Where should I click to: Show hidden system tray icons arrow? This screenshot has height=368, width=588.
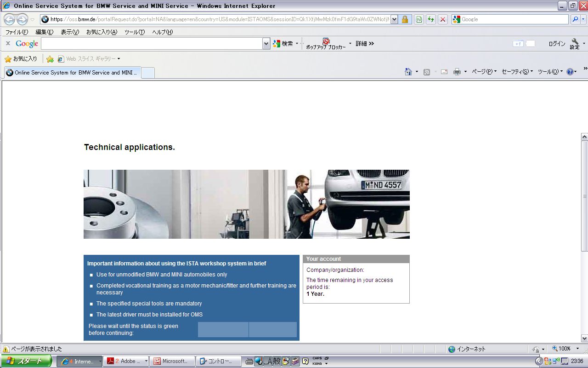539,361
